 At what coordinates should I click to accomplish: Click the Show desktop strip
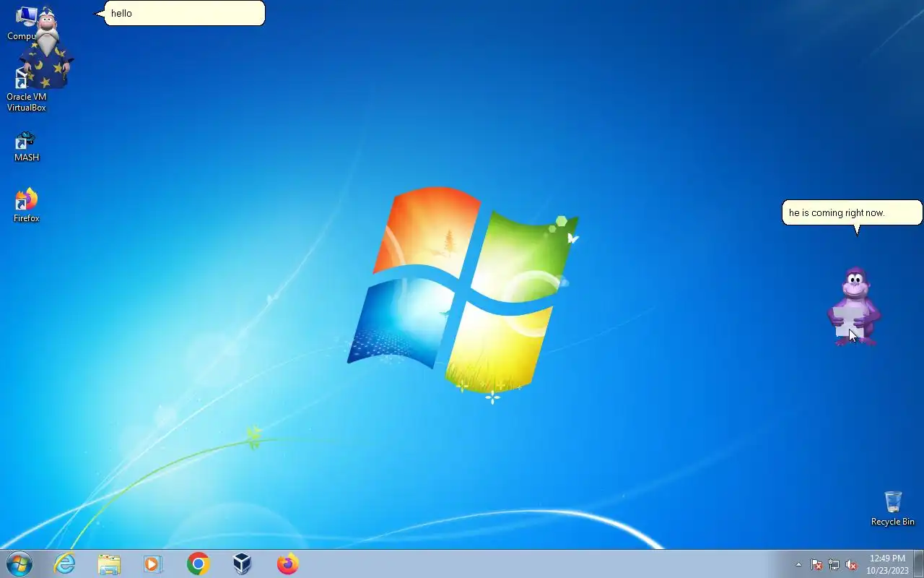tap(919, 564)
